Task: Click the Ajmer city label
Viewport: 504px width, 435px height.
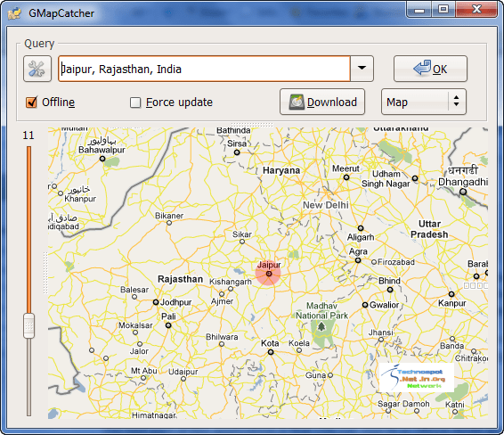Action: 222,301
